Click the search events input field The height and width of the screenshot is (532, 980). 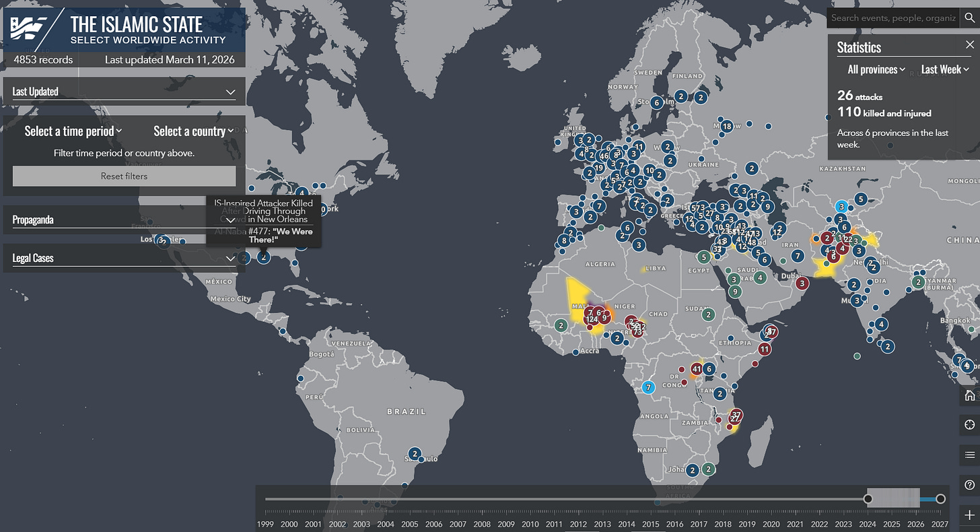pos(893,18)
